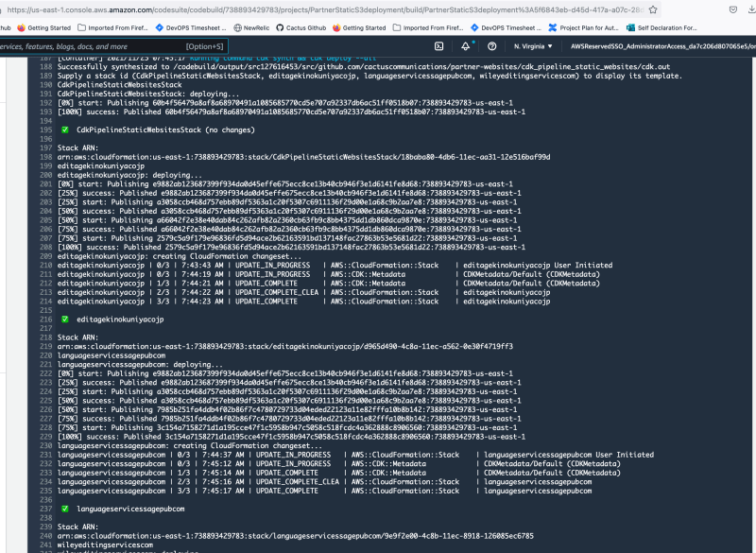The image size is (756, 553).
Task: Click '[100%] success: Published' on line 208
Action: click(109, 247)
